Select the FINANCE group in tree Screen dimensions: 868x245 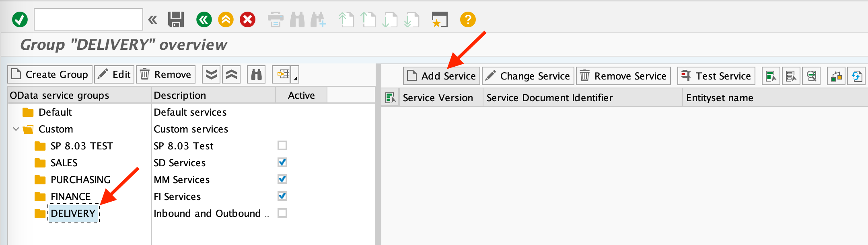70,196
